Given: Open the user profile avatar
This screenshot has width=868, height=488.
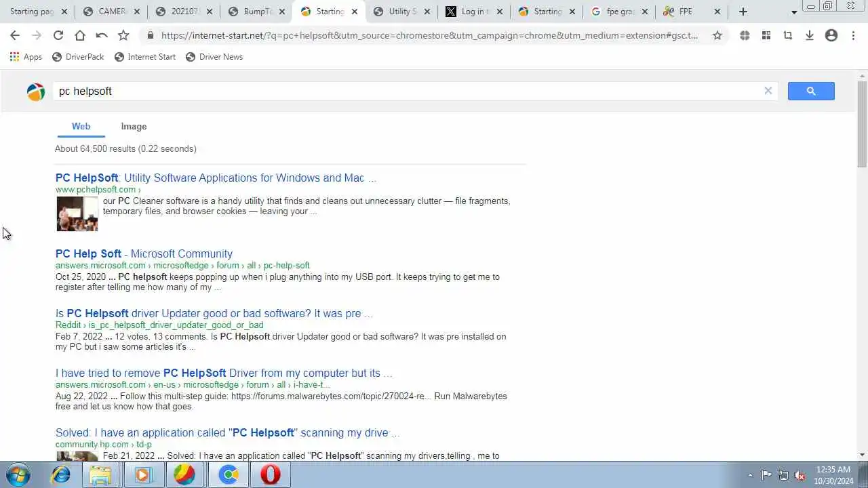Looking at the screenshot, I should tap(831, 35).
